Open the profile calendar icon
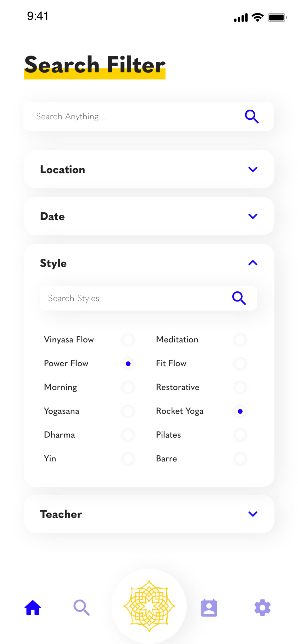This screenshot has width=298, height=644. point(209,608)
